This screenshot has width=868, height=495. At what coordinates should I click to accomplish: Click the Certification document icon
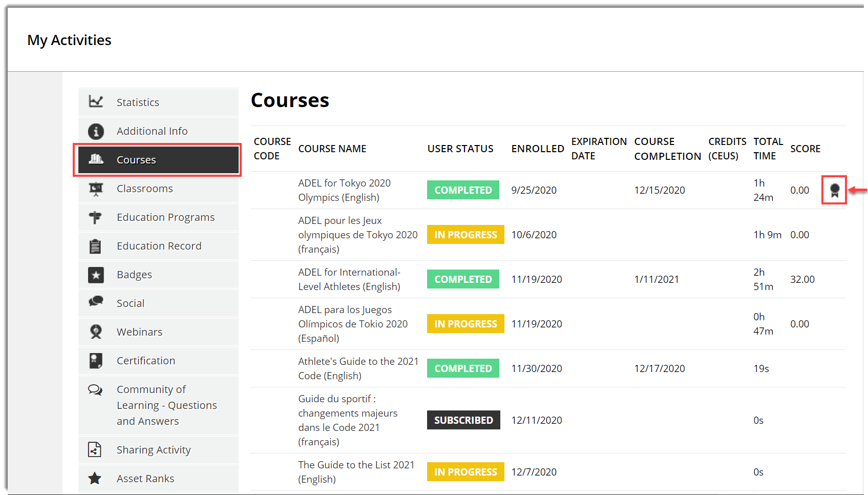pos(96,361)
